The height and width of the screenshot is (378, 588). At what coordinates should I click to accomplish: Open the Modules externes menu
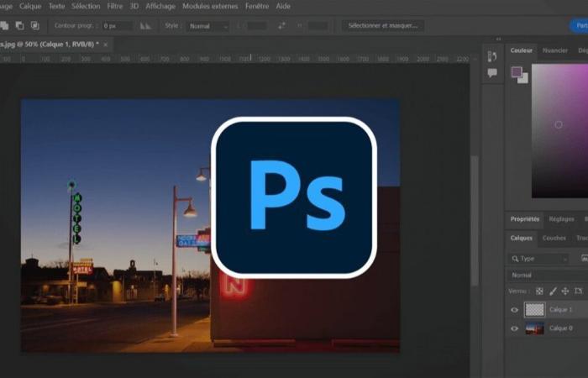click(x=210, y=7)
